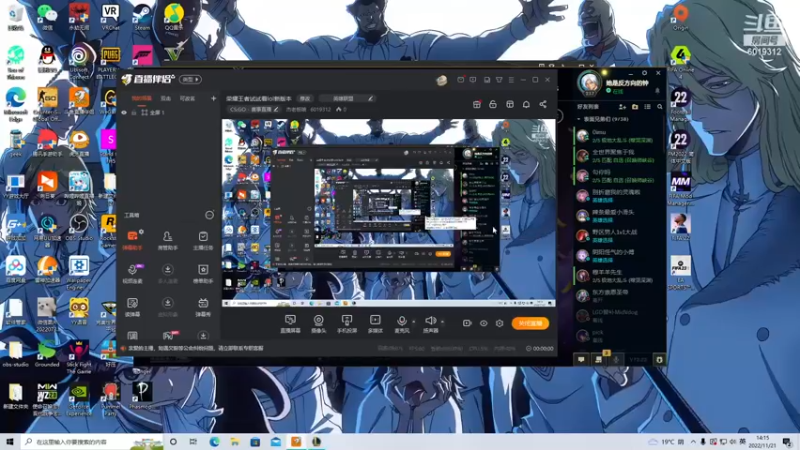The image size is (800, 450).
Task: Open list view options in League friends panel
Action: tap(647, 107)
